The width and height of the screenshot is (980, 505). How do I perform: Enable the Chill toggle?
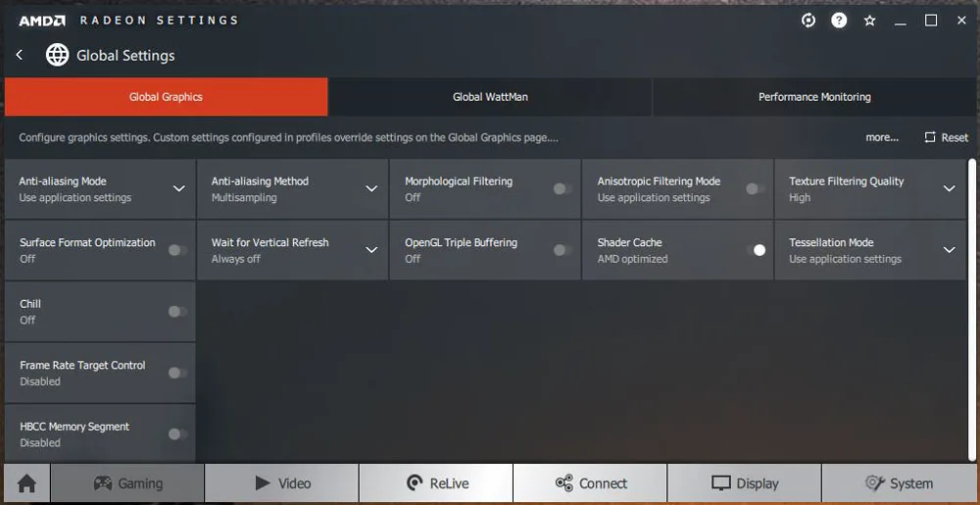pyautogui.click(x=177, y=311)
